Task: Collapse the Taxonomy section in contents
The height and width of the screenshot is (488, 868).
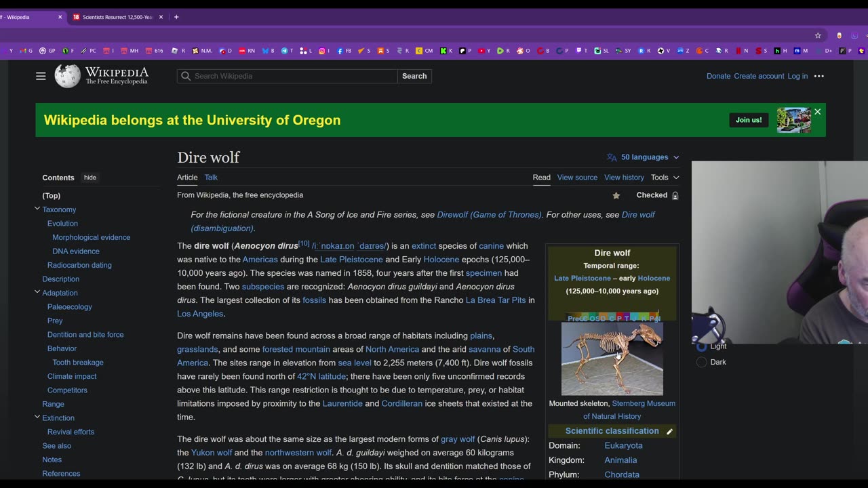Action: coord(37,209)
